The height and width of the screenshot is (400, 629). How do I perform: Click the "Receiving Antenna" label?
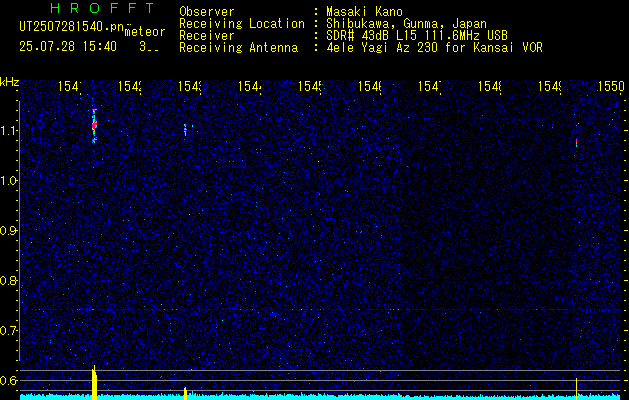click(x=239, y=48)
